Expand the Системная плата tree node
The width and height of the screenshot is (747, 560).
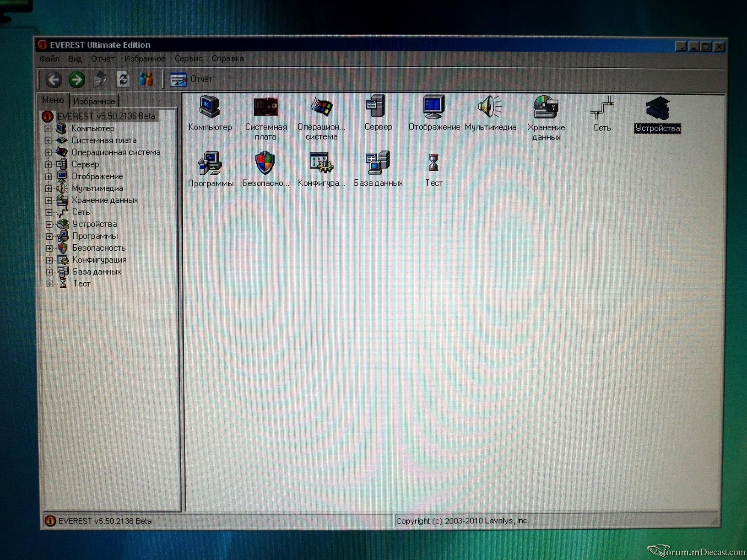coord(48,141)
